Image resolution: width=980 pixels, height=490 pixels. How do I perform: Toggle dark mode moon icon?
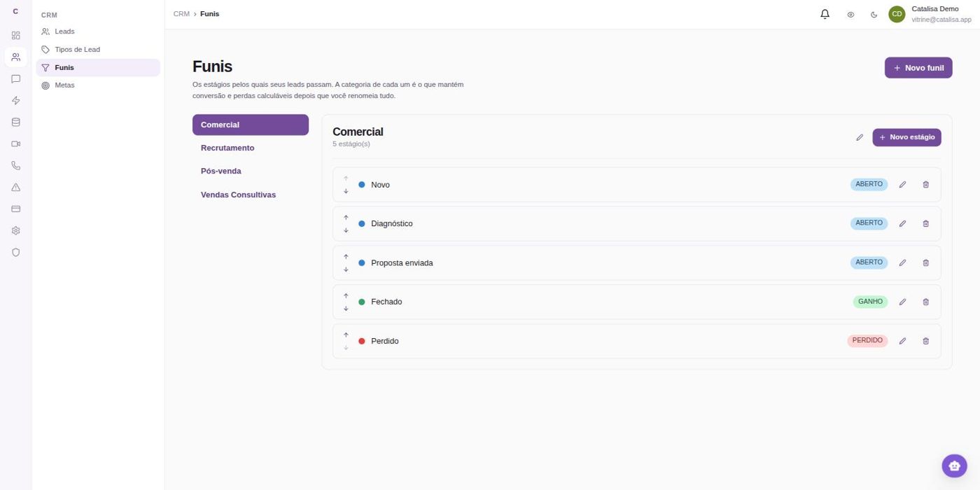click(x=874, y=14)
